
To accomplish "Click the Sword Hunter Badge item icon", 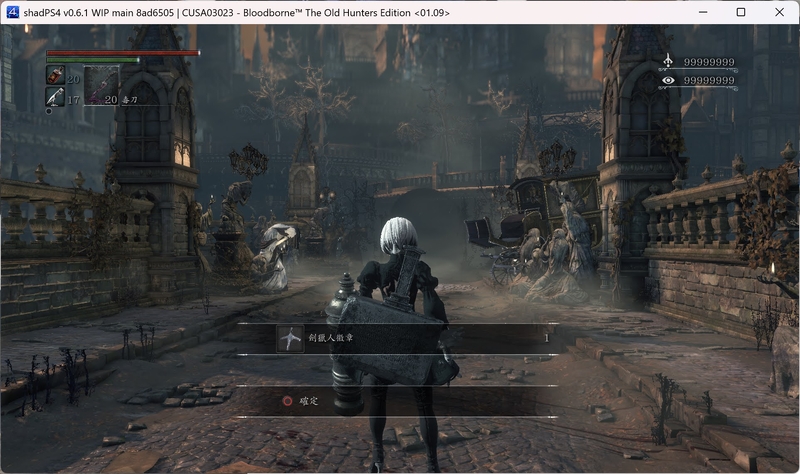I will pos(290,339).
